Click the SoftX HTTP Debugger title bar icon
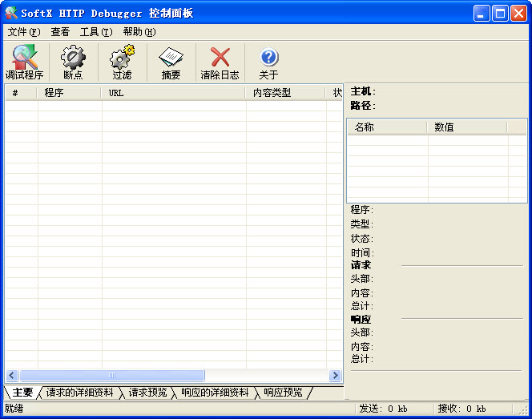This screenshot has height=419, width=532. coord(11,13)
